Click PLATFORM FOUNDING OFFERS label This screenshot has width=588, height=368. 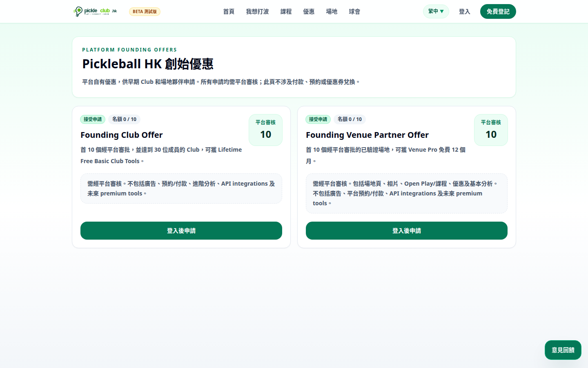tap(129, 50)
